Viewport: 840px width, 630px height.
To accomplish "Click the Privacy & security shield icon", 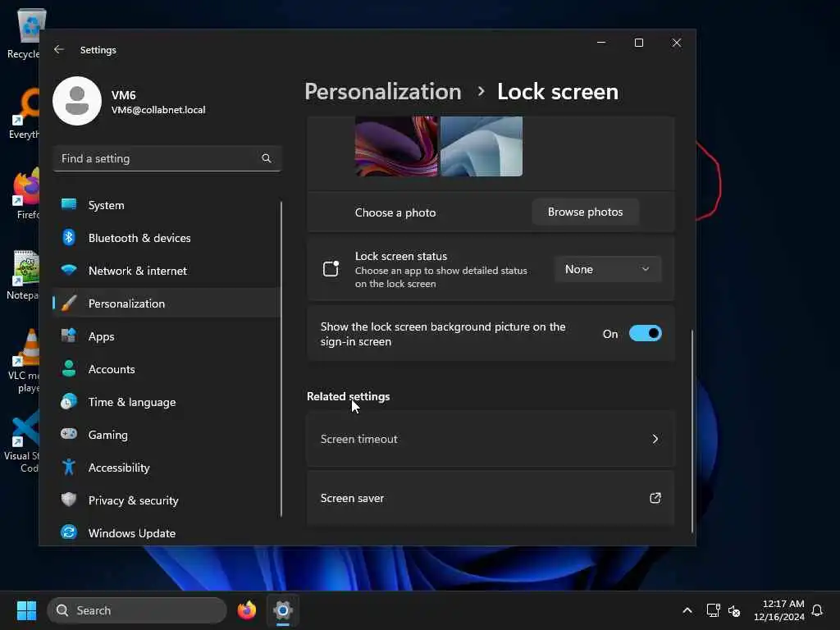I will tap(69, 500).
